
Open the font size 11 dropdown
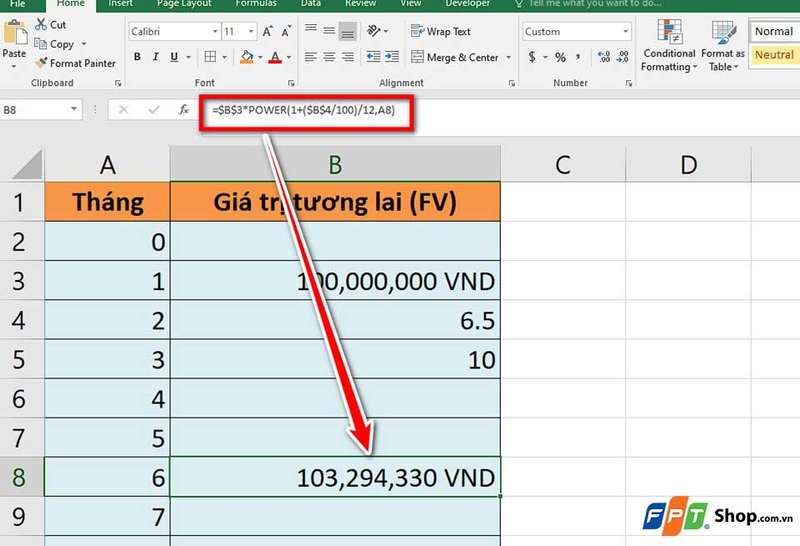[251, 32]
